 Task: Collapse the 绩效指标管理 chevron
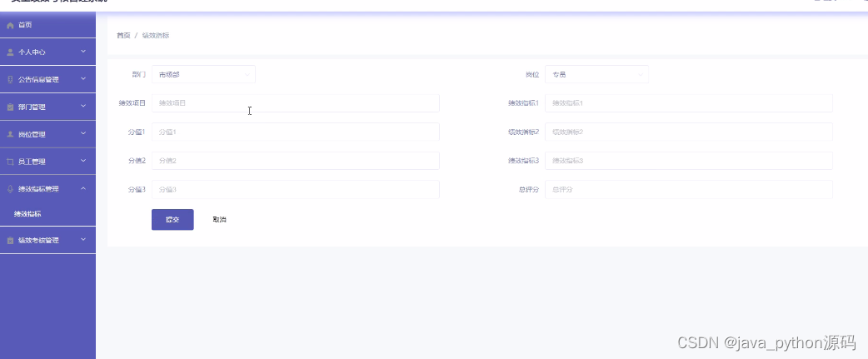click(83, 188)
